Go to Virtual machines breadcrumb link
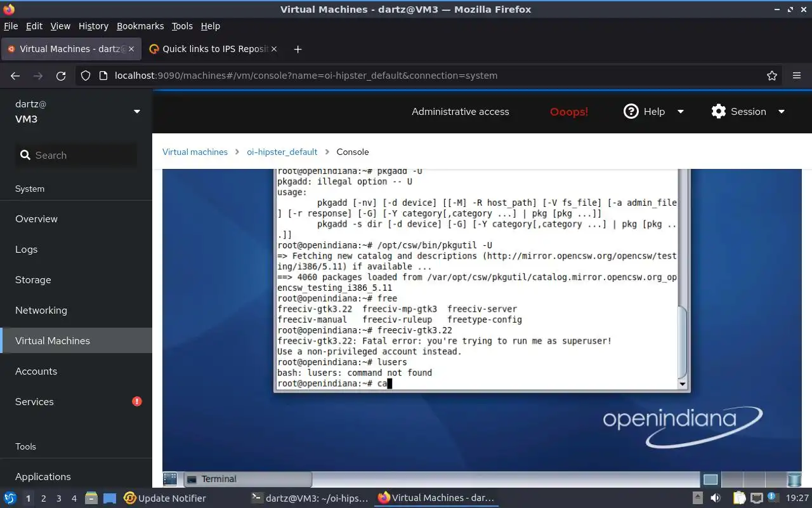This screenshot has width=812, height=508. [x=195, y=152]
